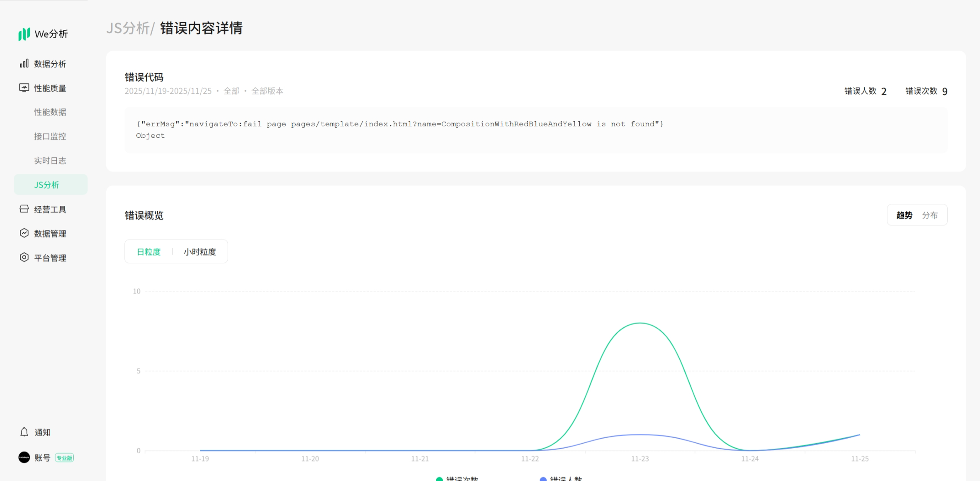Image resolution: width=980 pixels, height=481 pixels.
Task: Switch chart to 小时粒度 granularity
Action: [200, 252]
